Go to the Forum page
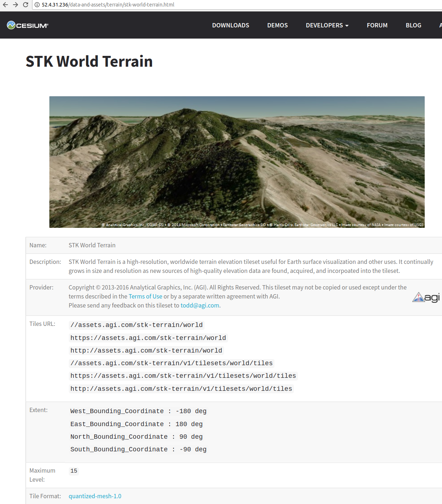 point(377,25)
